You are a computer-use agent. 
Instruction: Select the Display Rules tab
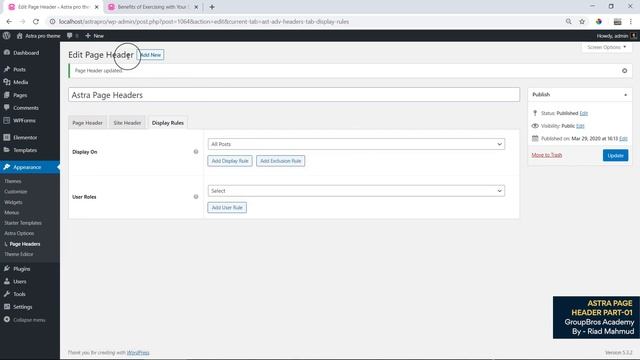click(x=168, y=123)
